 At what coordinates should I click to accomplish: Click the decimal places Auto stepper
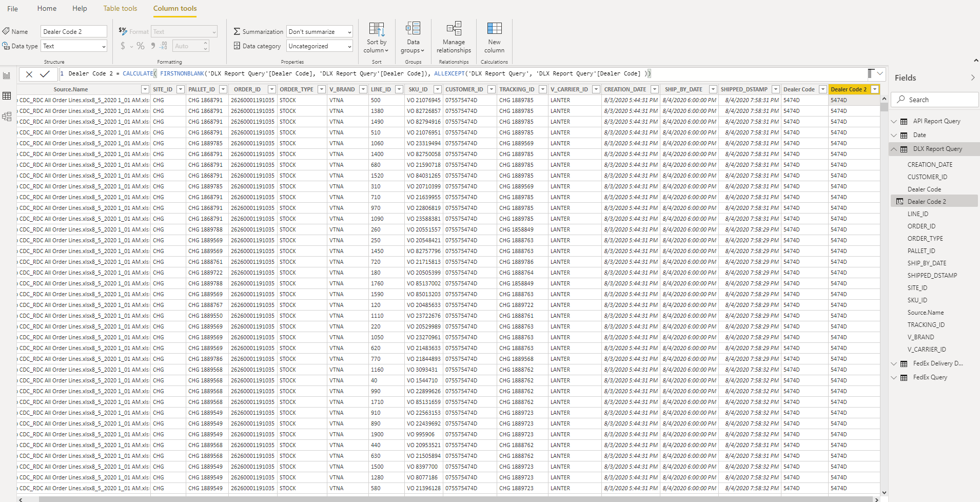[x=206, y=46]
